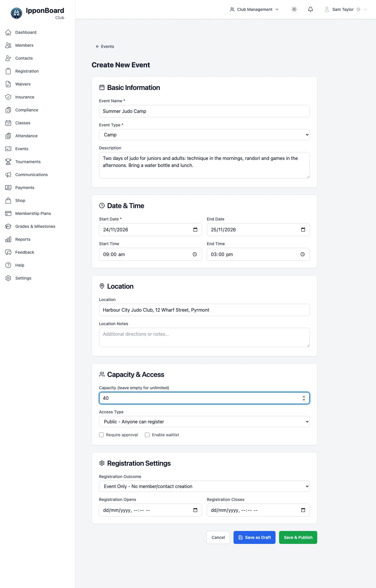Viewport: 376px width, 588px height.
Task: Click the Grades & Milestones cap icon
Action: (x=8, y=226)
